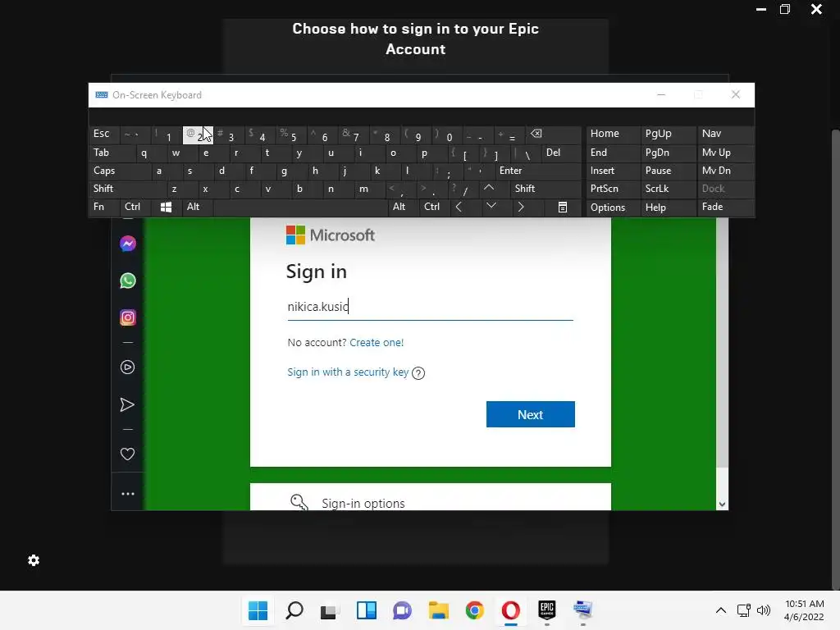Toggle the right Alt key
The height and width of the screenshot is (630, 840).
[x=402, y=207]
